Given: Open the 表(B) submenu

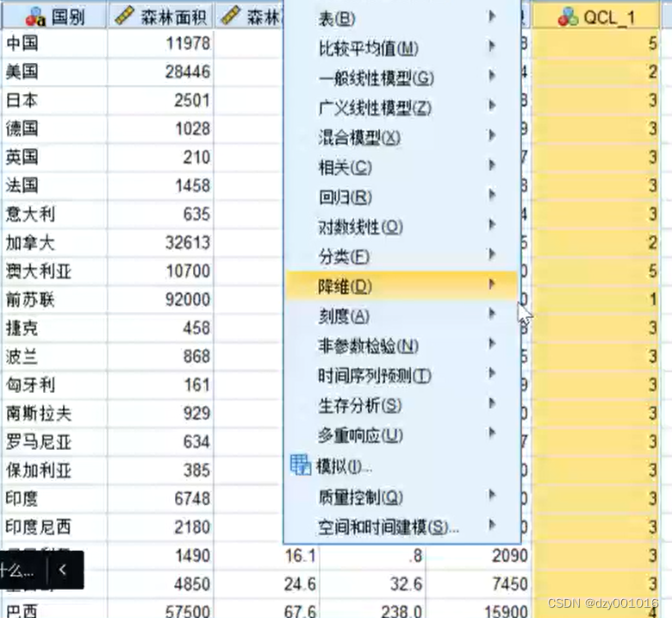Looking at the screenshot, I should pos(402,18).
